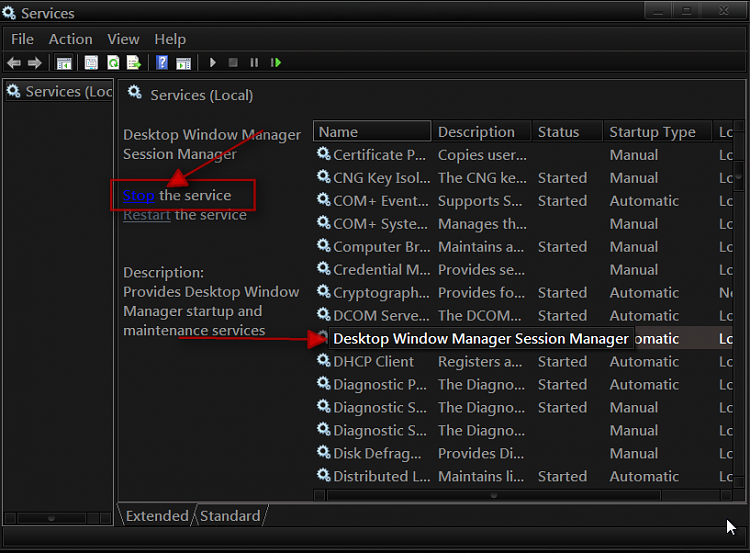Sort by the Startup Type column header
Screen dimensions: 750x553
pos(658,132)
